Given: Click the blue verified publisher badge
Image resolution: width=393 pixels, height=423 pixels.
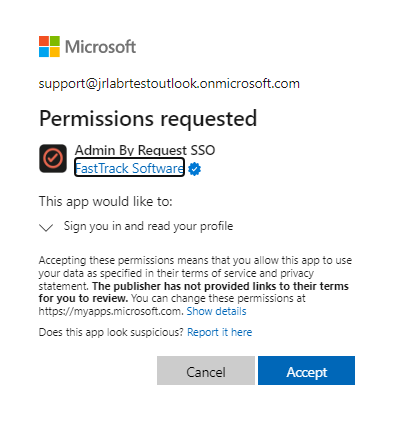Looking at the screenshot, I should pos(195,169).
